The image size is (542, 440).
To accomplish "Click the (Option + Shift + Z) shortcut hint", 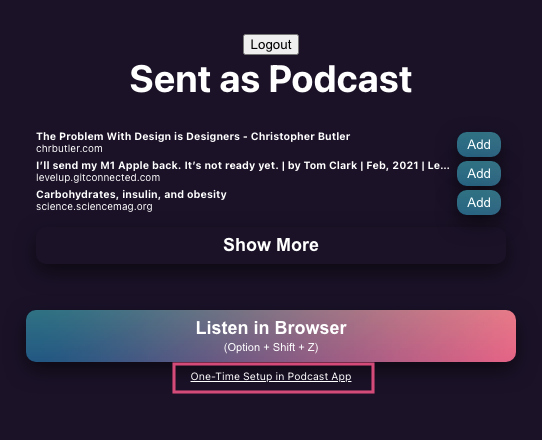I will pyautogui.click(x=271, y=347).
